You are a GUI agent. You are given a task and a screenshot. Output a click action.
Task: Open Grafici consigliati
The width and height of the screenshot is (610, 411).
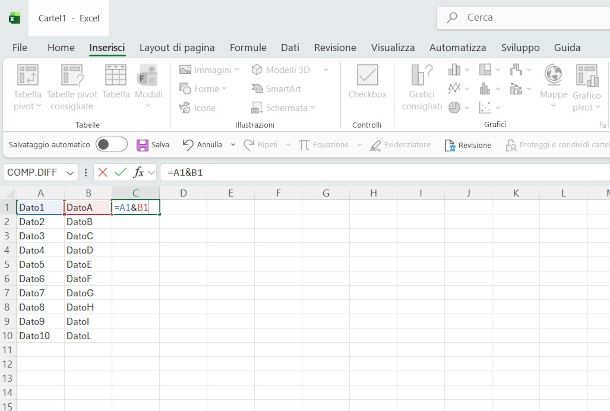pos(422,88)
